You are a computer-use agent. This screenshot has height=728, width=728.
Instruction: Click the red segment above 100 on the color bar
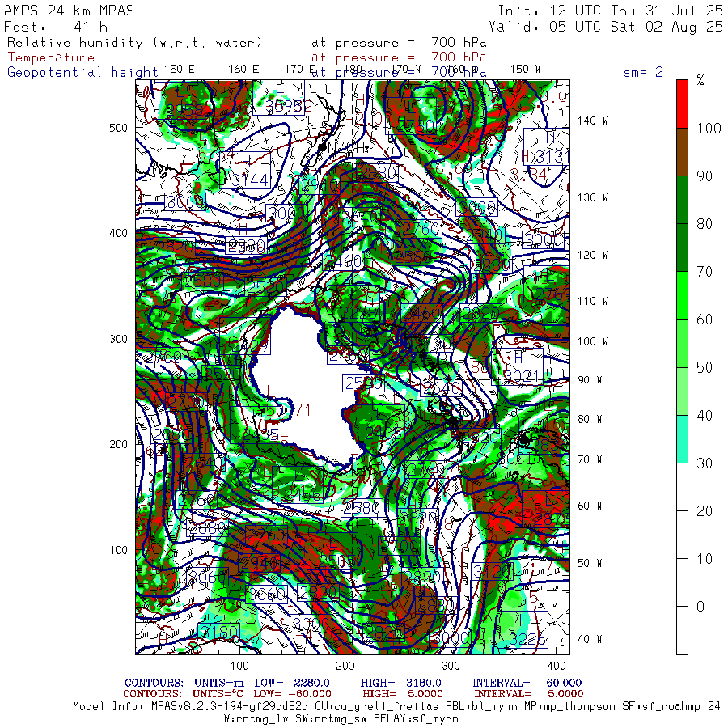click(x=682, y=104)
